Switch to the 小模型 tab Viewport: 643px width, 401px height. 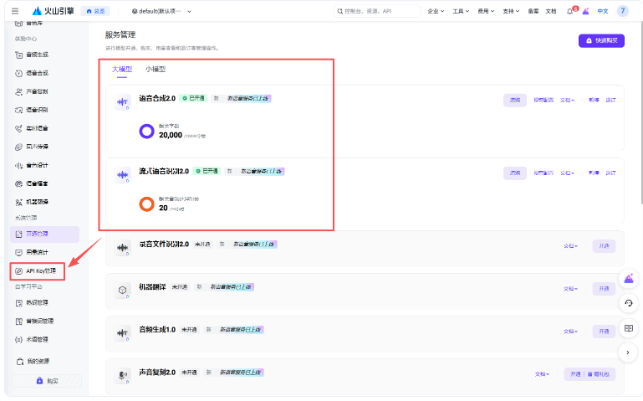[155, 69]
